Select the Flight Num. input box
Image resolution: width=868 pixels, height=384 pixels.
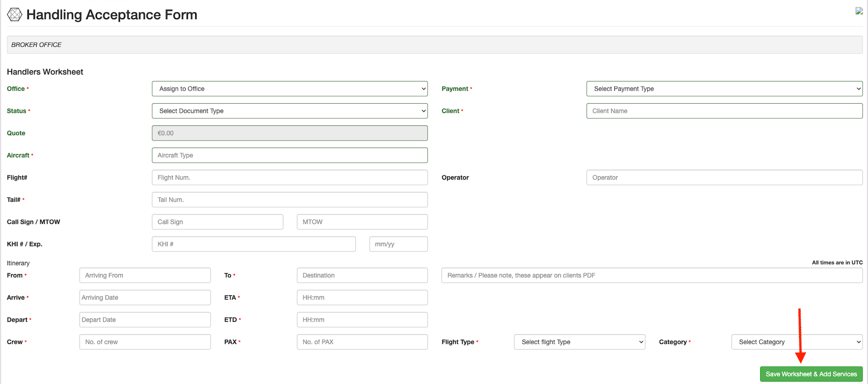click(290, 177)
